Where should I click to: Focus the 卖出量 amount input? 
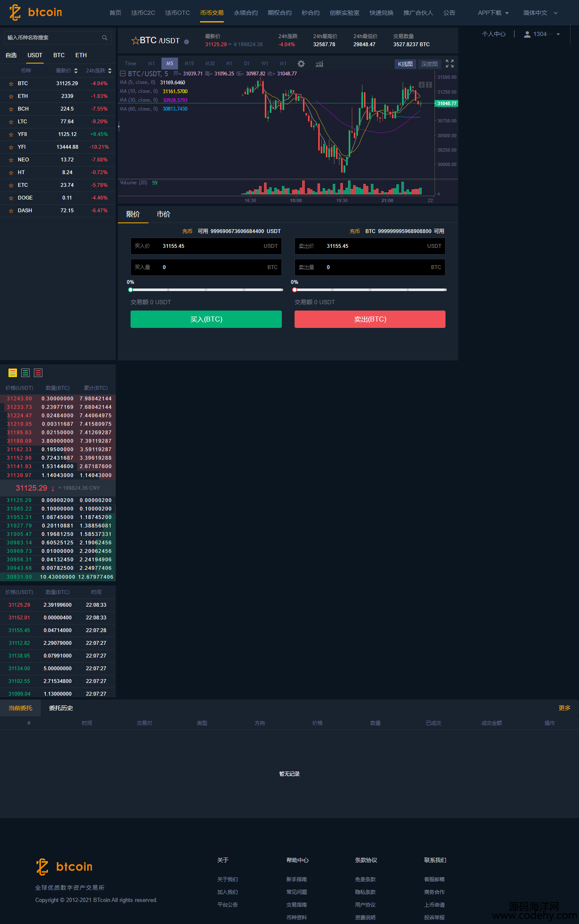(370, 267)
